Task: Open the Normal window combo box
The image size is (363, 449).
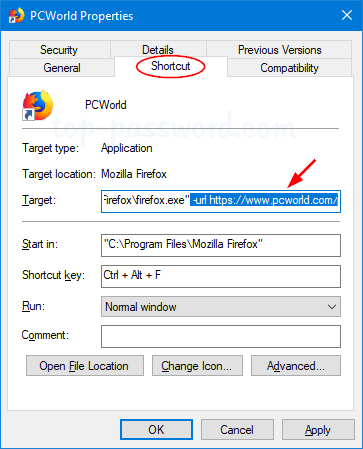Action: [x=221, y=307]
